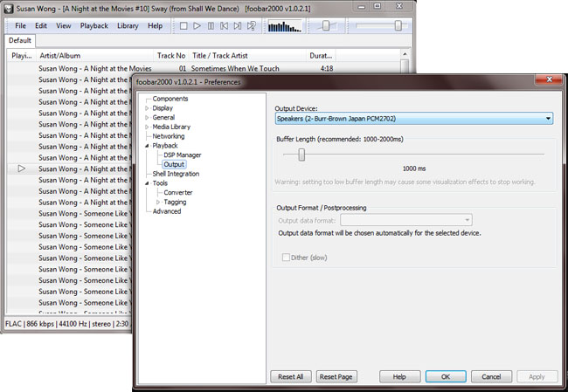Select Shell Integration in preferences tree

click(176, 174)
